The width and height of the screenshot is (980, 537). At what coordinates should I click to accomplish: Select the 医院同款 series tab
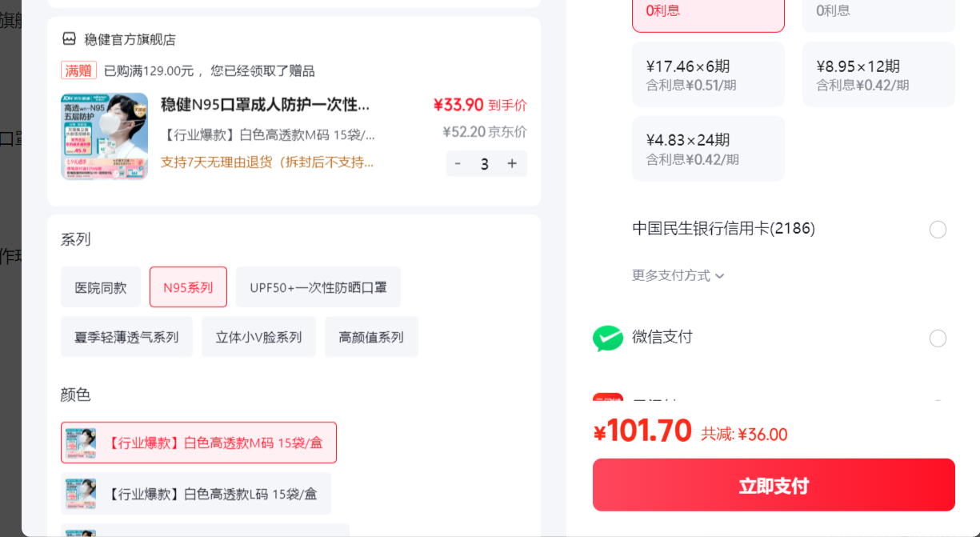(x=101, y=287)
